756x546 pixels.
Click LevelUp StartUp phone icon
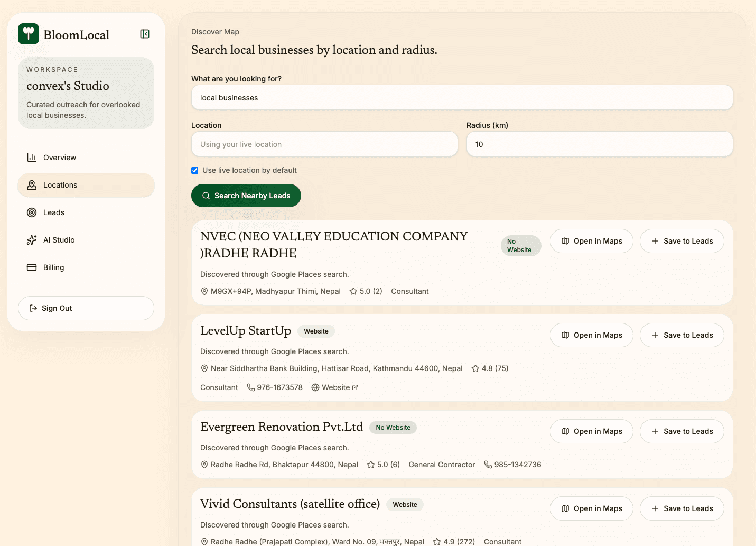pos(251,387)
